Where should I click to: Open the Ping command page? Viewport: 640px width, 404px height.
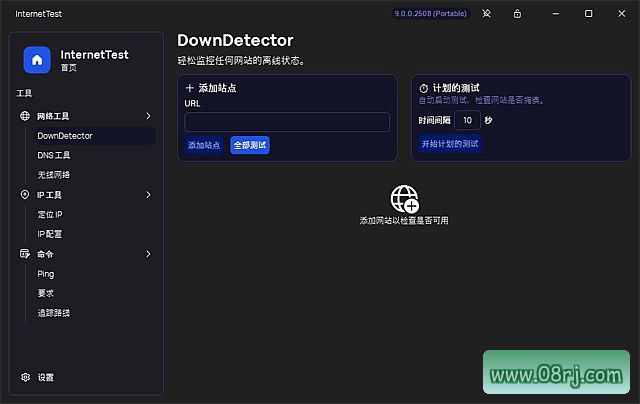pyautogui.click(x=46, y=273)
